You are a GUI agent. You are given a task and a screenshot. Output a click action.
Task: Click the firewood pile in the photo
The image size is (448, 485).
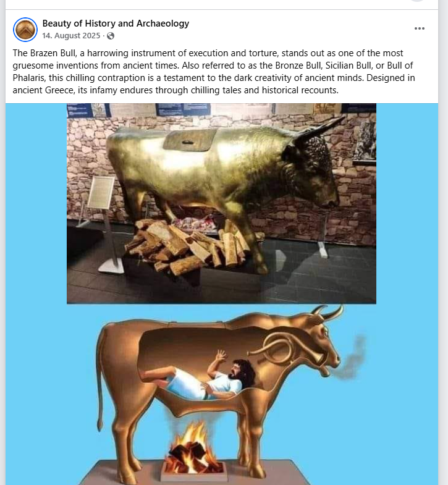(x=188, y=246)
